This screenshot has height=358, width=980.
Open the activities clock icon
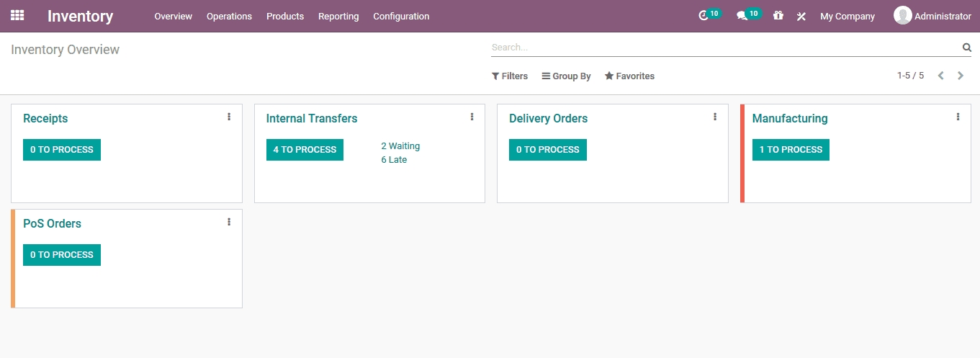click(703, 16)
